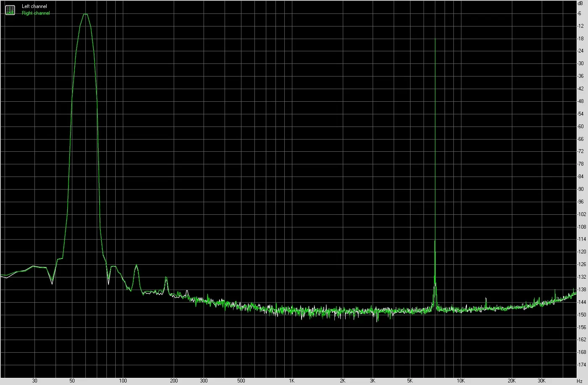Click the "-6" dB axis value
Screen dimensions: 588x385
pos(580,13)
